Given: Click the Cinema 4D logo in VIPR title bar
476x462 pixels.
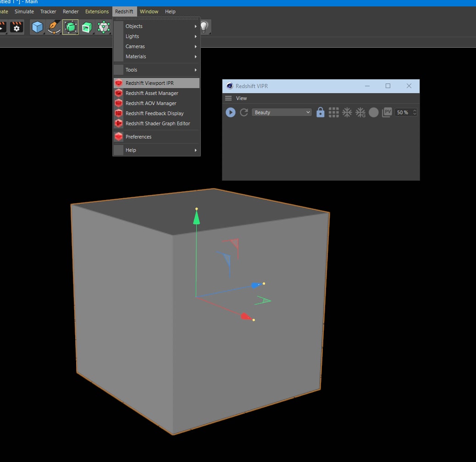Looking at the screenshot, I should (x=230, y=86).
